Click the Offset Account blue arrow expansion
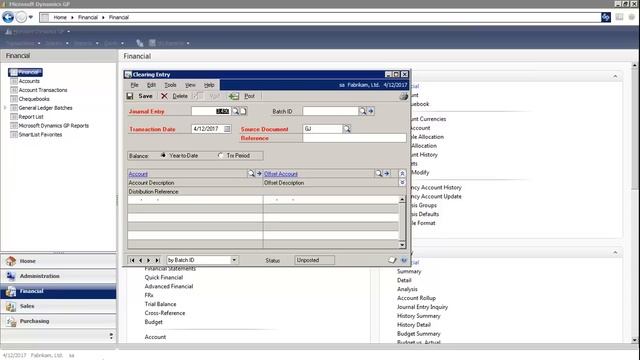Image resolution: width=640 pixels, height=360 pixels. click(x=387, y=173)
